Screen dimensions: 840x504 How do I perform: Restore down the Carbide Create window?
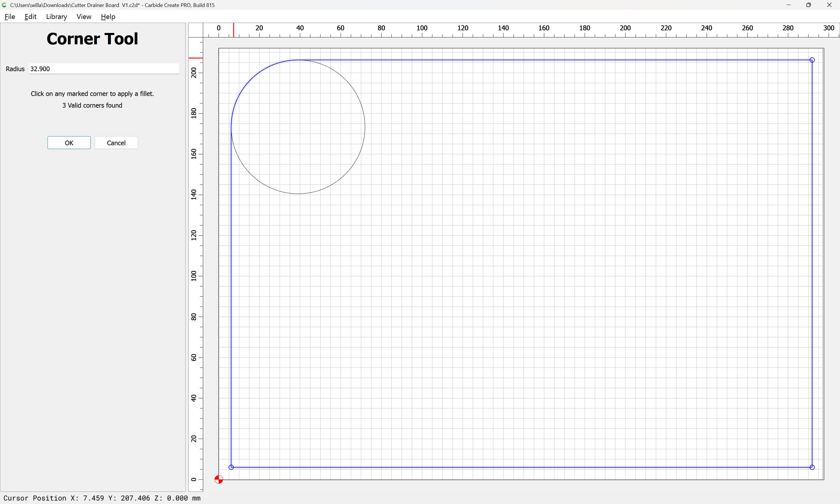pyautogui.click(x=809, y=5)
